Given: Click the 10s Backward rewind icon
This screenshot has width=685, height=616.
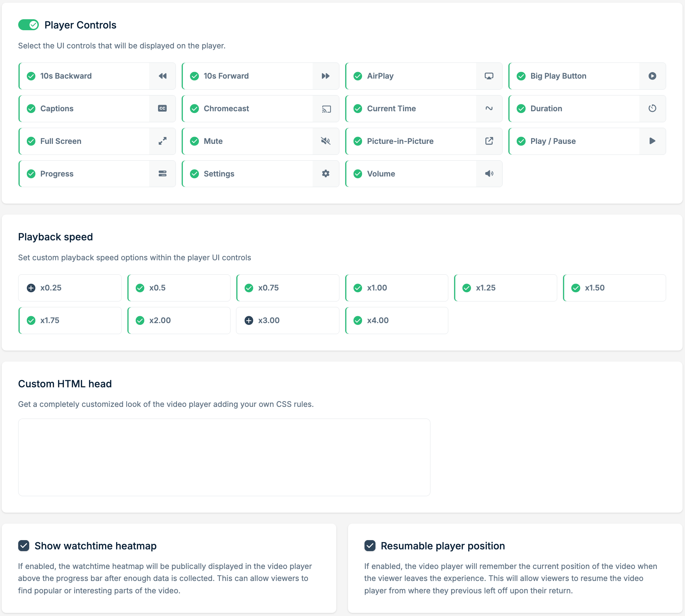Looking at the screenshot, I should [162, 76].
